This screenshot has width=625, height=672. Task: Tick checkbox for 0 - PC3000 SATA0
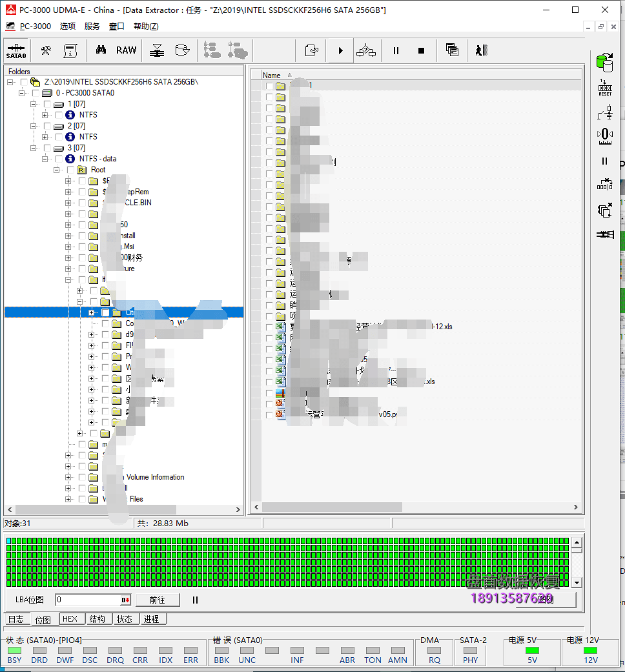(36, 93)
